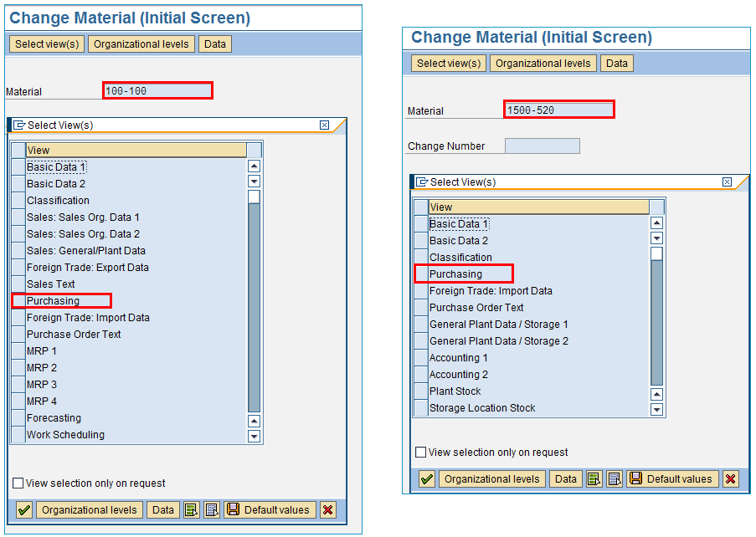Click the Deselect All icon in right dialog
The height and width of the screenshot is (537, 756).
point(614,479)
